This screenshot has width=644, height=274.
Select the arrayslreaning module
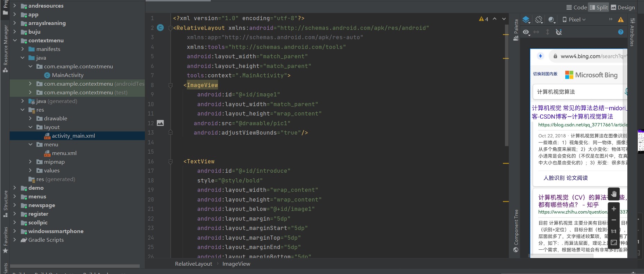(47, 23)
